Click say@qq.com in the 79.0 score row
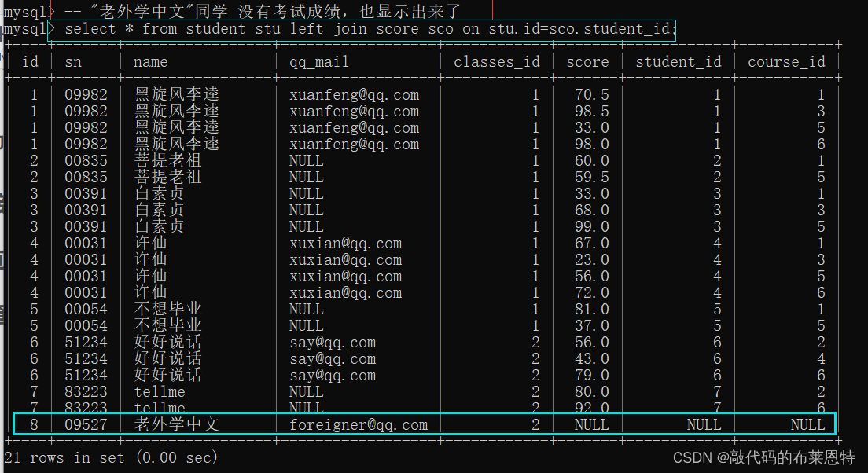The width and height of the screenshot is (868, 473). point(332,375)
